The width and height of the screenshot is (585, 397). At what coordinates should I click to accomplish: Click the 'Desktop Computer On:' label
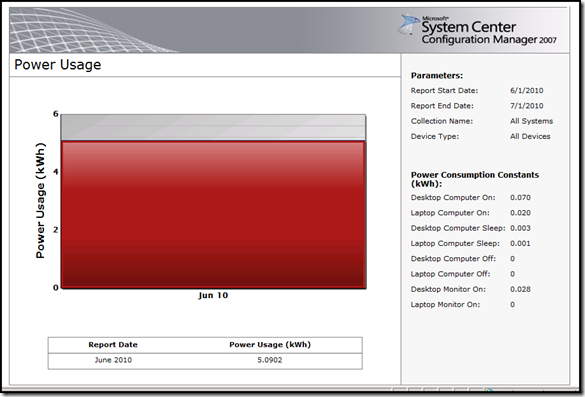coord(453,198)
